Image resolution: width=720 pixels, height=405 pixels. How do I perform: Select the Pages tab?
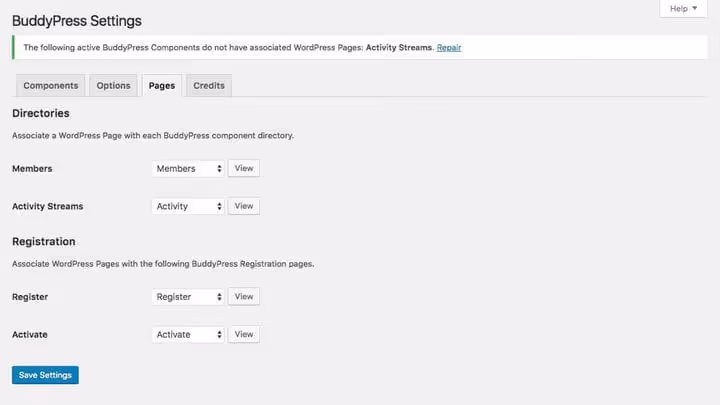click(162, 85)
